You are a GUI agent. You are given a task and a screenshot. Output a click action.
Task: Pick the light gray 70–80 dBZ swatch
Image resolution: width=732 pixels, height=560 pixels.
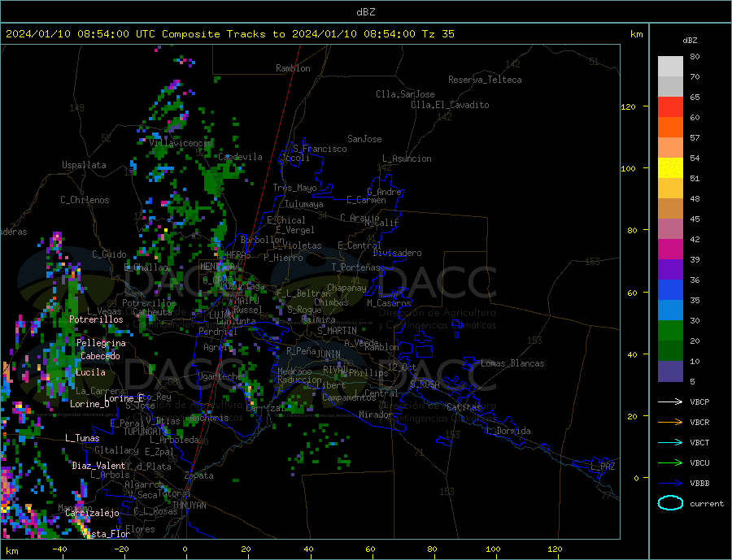click(670, 67)
